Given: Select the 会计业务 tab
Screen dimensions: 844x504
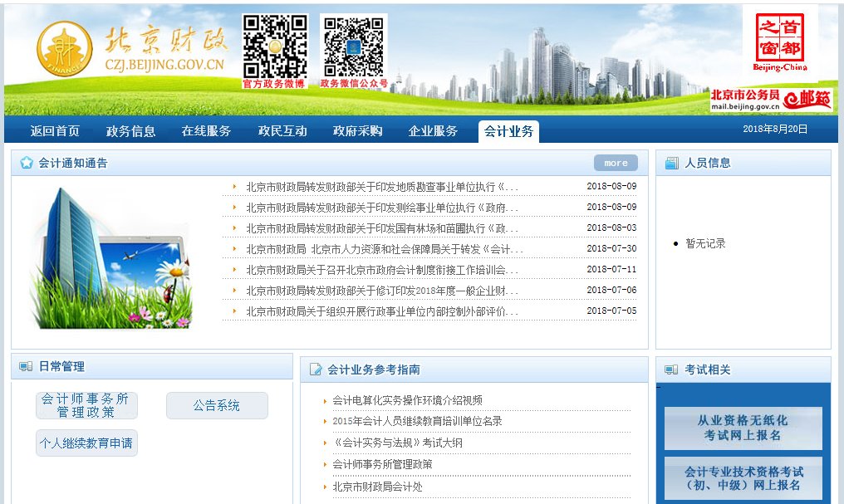Looking at the screenshot, I should click(x=508, y=130).
